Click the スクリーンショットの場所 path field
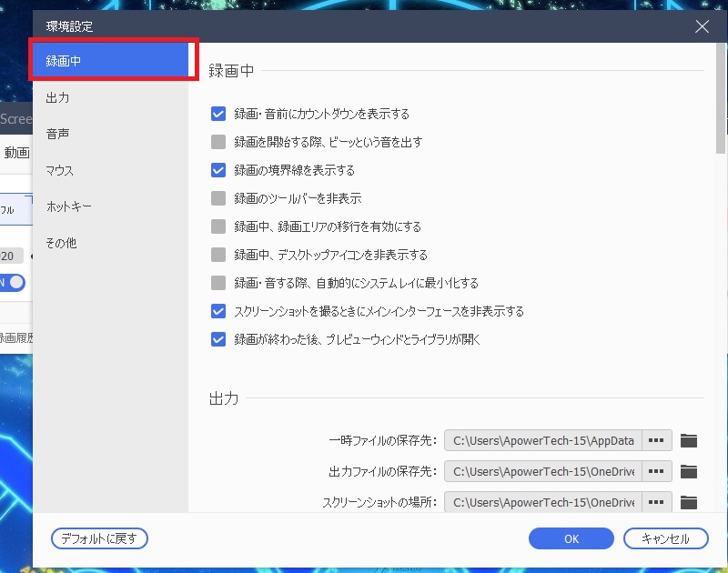 click(543, 502)
